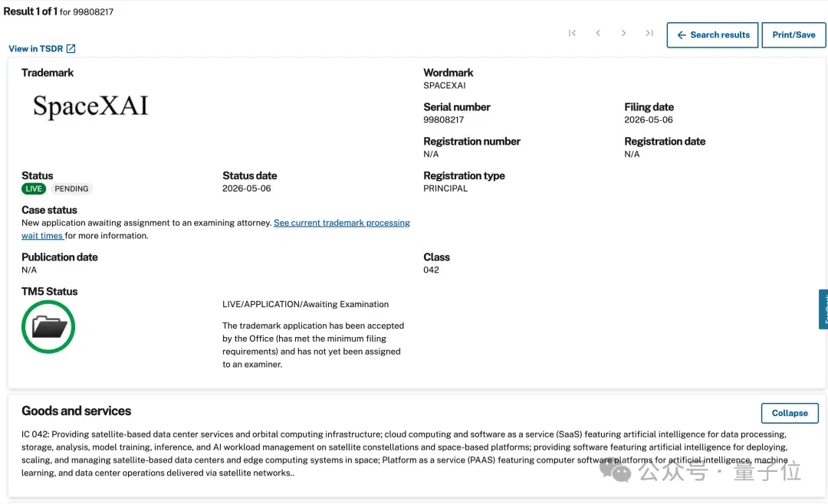Go to first result arrow icon
This screenshot has height=504, width=828.
point(572,33)
